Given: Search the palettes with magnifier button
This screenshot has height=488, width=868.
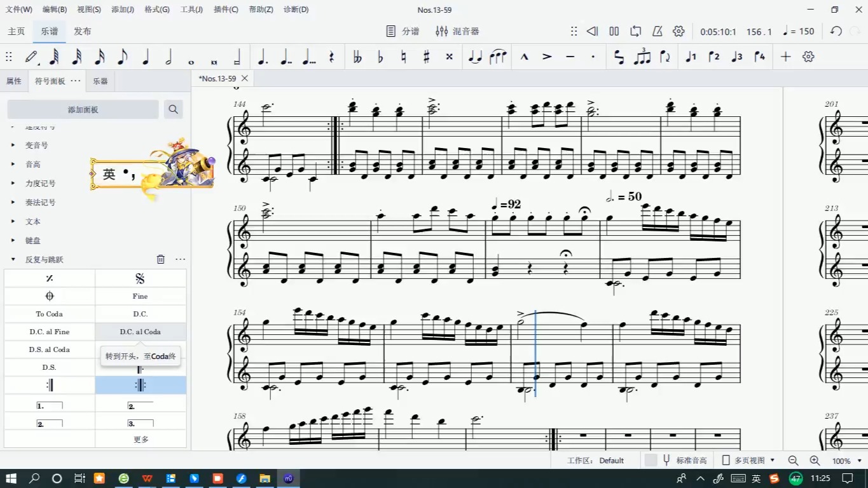Looking at the screenshot, I should (173, 109).
